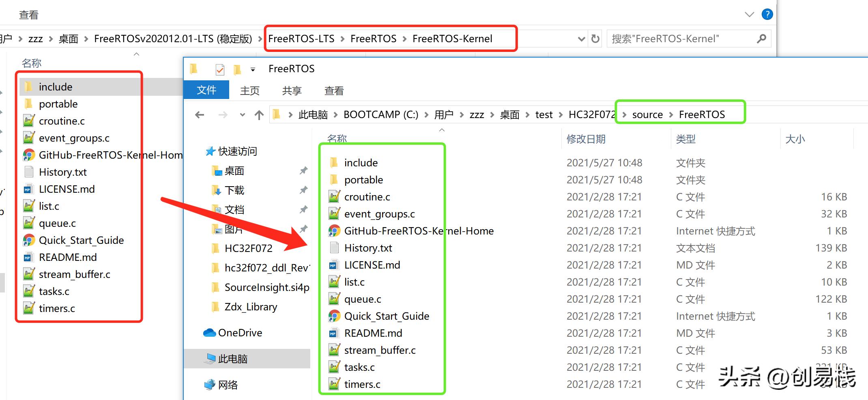Navigate to source via the breadcrumb

coord(647,114)
